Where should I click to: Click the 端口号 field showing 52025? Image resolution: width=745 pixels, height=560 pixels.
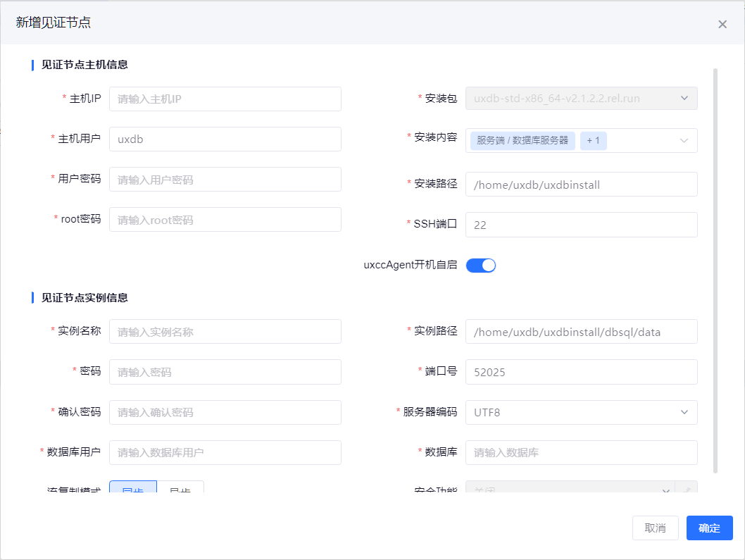click(x=581, y=372)
